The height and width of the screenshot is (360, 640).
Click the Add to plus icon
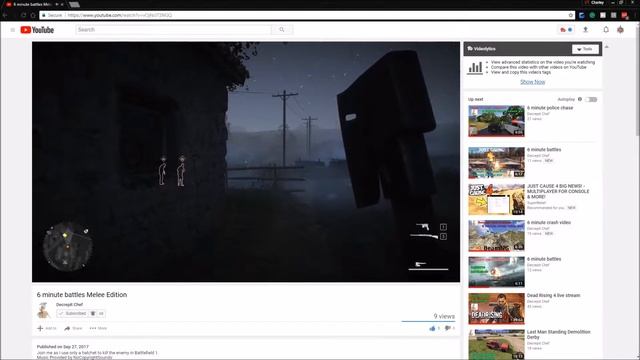coord(40,328)
